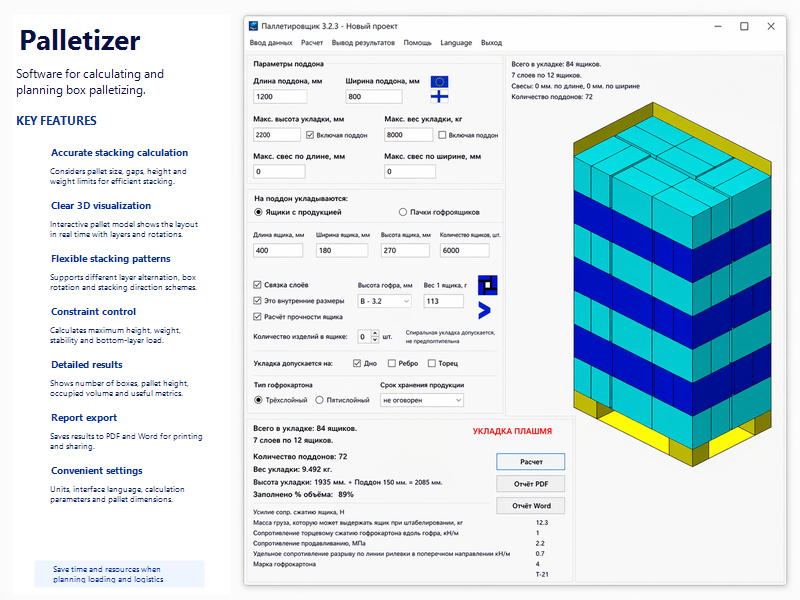Click the box weight field showing 113

[444, 301]
